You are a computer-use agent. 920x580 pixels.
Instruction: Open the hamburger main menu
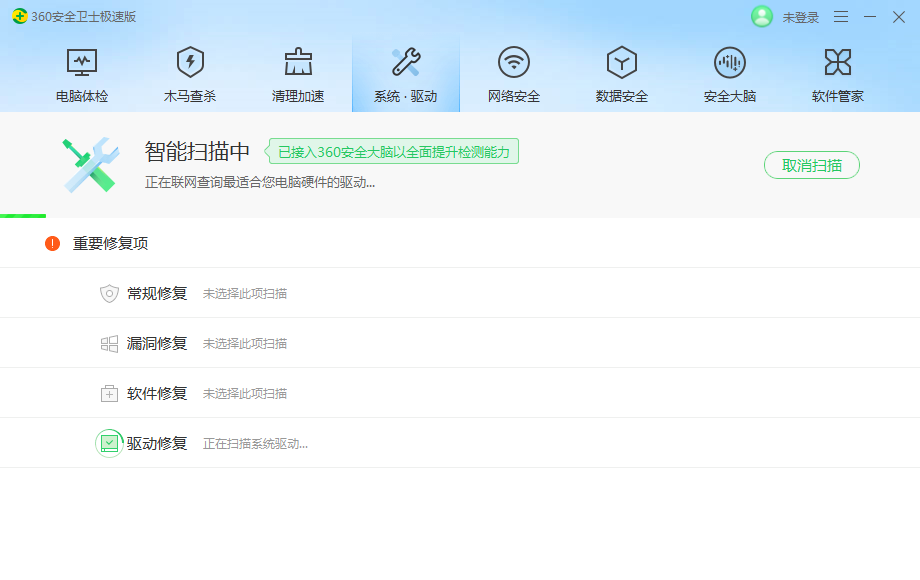[x=839, y=16]
